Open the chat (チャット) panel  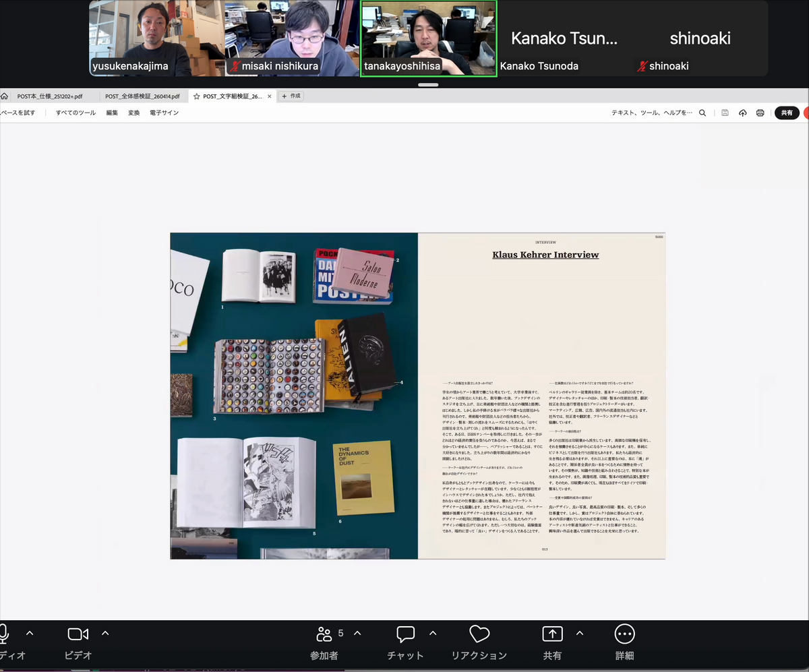point(405,634)
